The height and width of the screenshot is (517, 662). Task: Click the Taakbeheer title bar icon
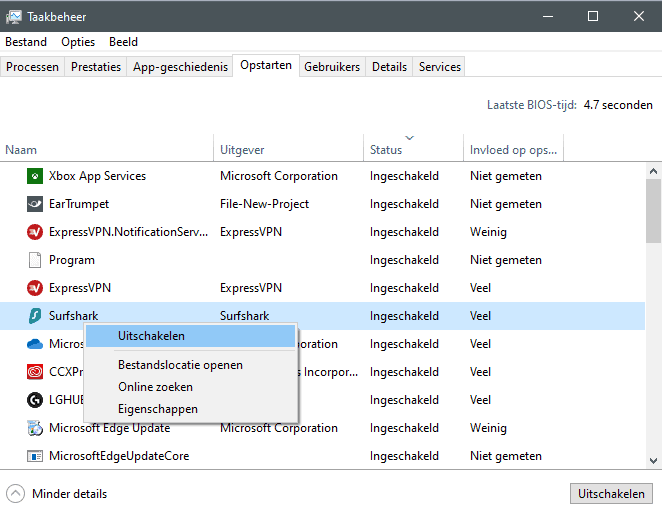14,17
